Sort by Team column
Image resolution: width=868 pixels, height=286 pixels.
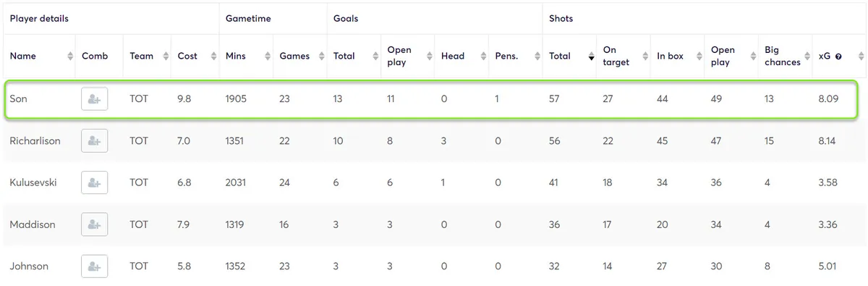[x=142, y=56]
